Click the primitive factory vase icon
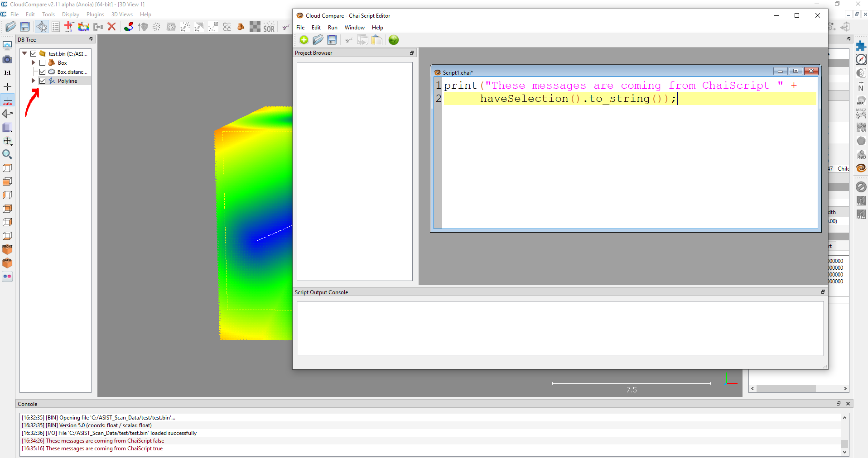Viewport: 868px width, 458px height. pos(241,27)
